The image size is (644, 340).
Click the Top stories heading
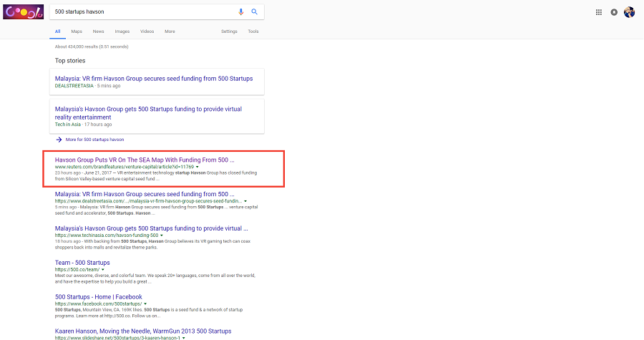pyautogui.click(x=70, y=61)
